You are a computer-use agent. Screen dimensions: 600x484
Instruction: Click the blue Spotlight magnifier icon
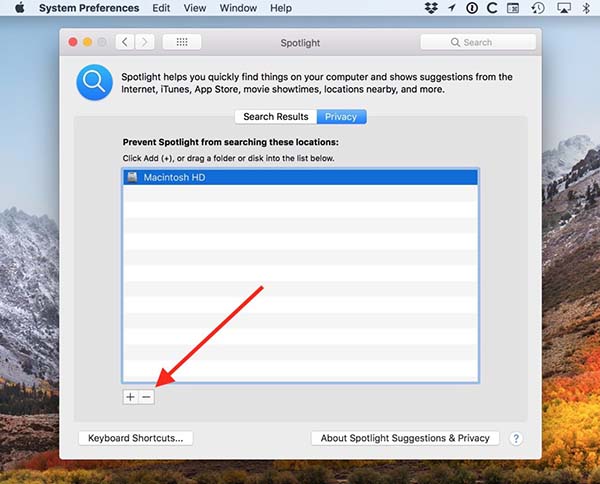[95, 82]
